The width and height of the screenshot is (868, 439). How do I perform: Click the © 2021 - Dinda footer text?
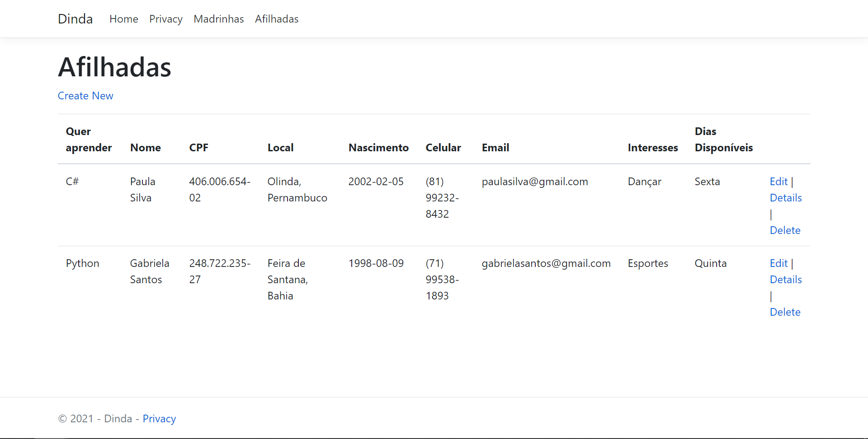coord(95,419)
